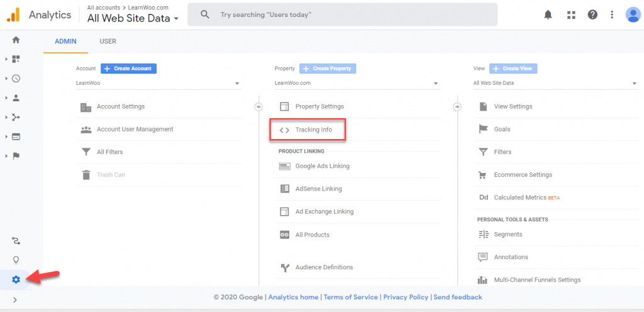Screen dimensions: 644x312
Task: Click the Segments icon
Action: tap(484, 235)
